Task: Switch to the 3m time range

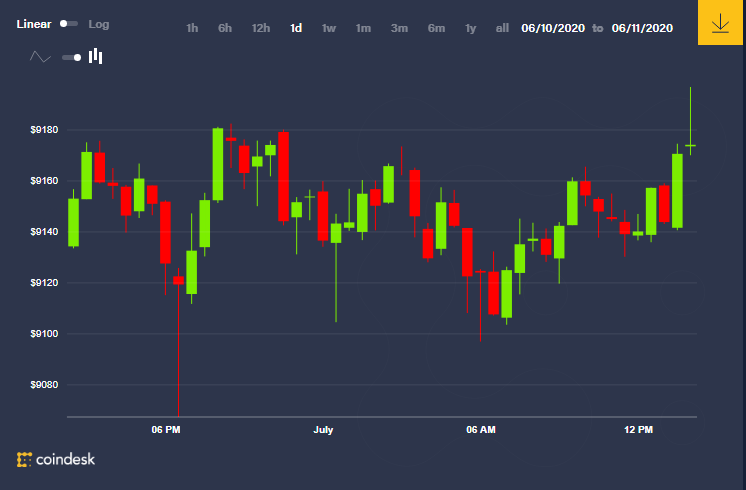Action: tap(399, 28)
